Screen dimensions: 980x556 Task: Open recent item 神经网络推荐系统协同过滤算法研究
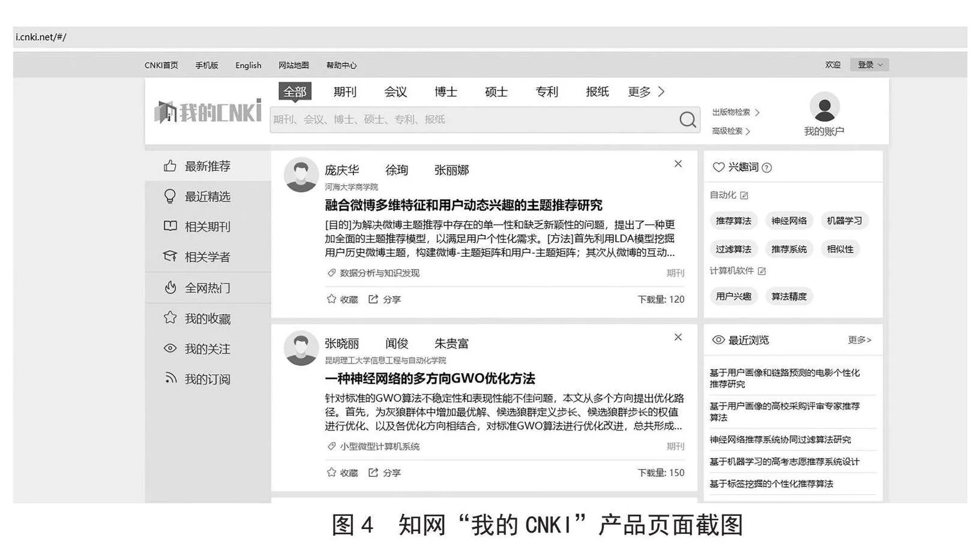click(780, 440)
